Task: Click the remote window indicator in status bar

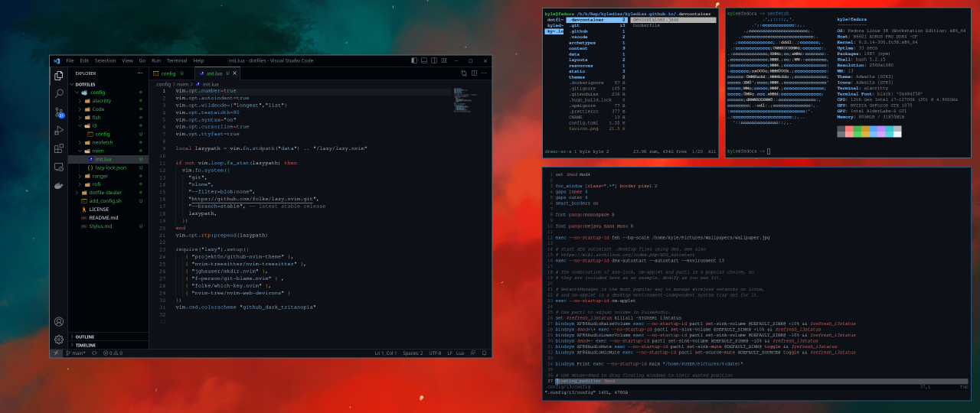Action: click(x=56, y=353)
